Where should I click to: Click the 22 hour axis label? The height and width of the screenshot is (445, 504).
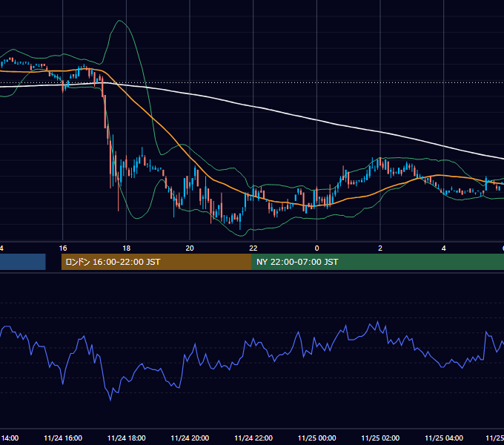[x=253, y=248]
